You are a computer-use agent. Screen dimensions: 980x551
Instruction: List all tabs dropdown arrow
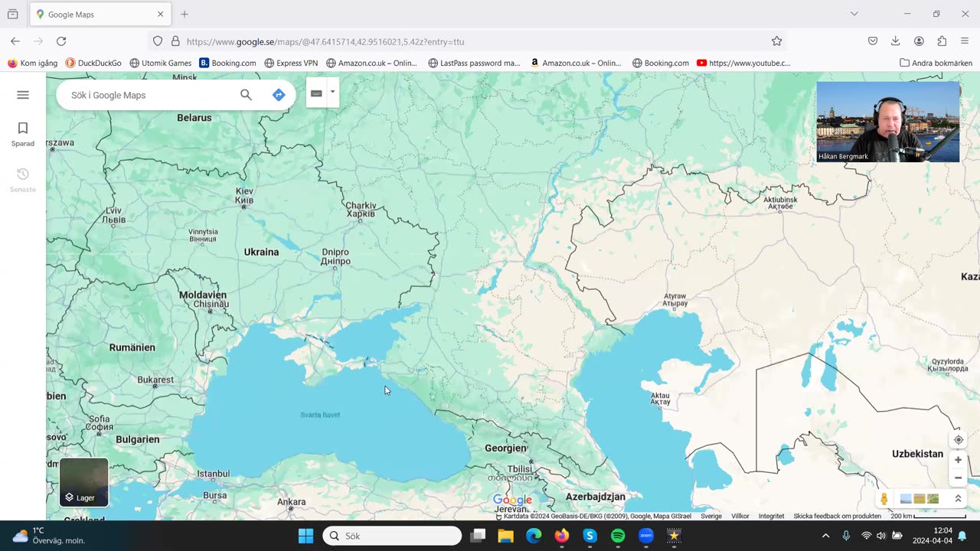[854, 14]
